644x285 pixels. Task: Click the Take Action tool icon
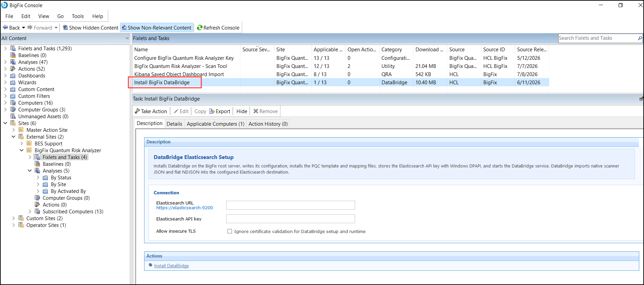coord(137,111)
